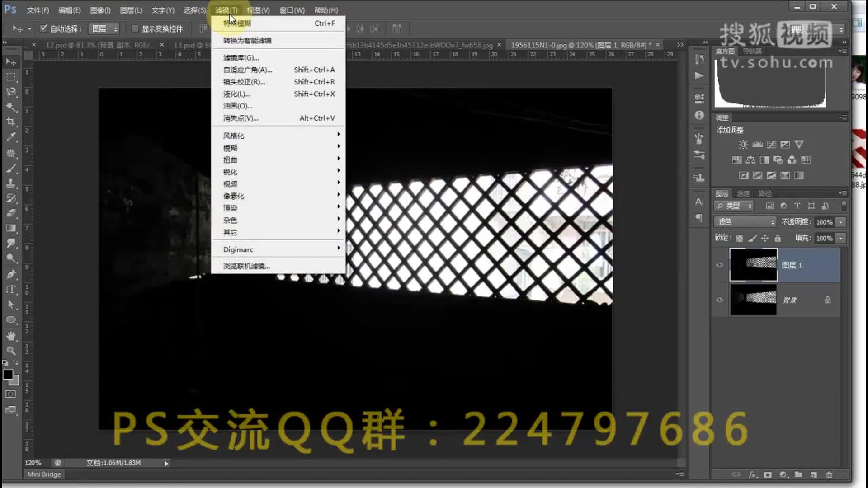Choose 滤镜库(G)... menu entry
The image size is (868, 488).
[x=241, y=58]
